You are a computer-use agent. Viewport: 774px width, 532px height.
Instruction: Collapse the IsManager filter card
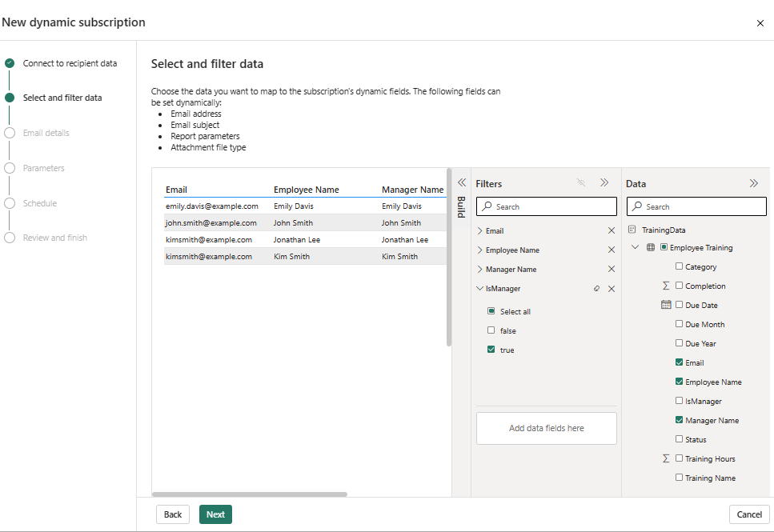pos(482,288)
